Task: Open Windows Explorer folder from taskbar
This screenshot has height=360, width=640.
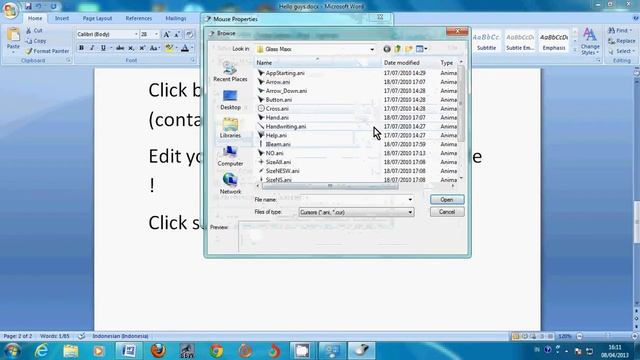Action: point(70,351)
